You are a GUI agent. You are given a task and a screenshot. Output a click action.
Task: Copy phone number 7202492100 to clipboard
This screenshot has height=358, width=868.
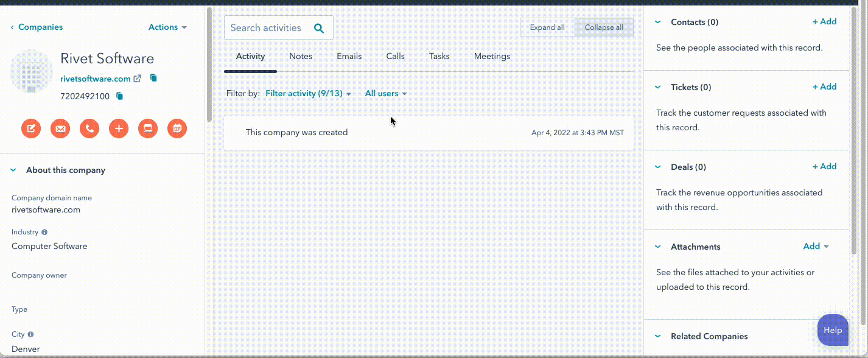tap(119, 96)
